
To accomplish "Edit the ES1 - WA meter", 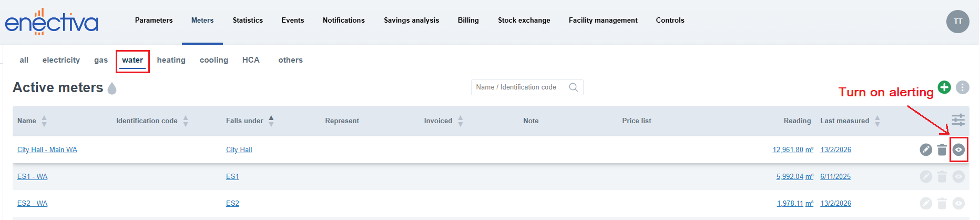I will click(x=926, y=177).
